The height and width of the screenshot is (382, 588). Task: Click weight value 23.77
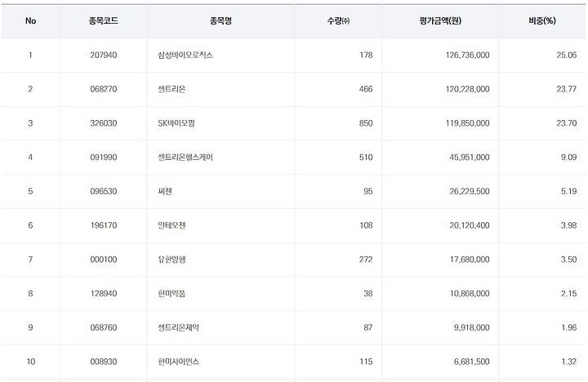click(x=567, y=89)
